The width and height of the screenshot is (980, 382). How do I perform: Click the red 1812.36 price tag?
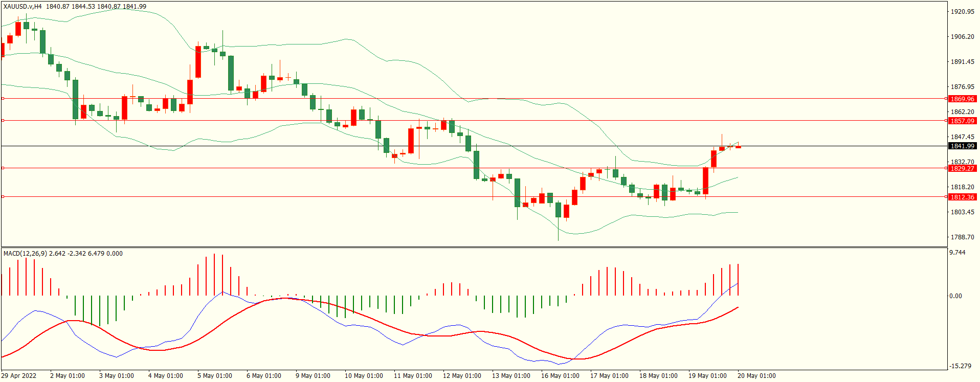962,197
